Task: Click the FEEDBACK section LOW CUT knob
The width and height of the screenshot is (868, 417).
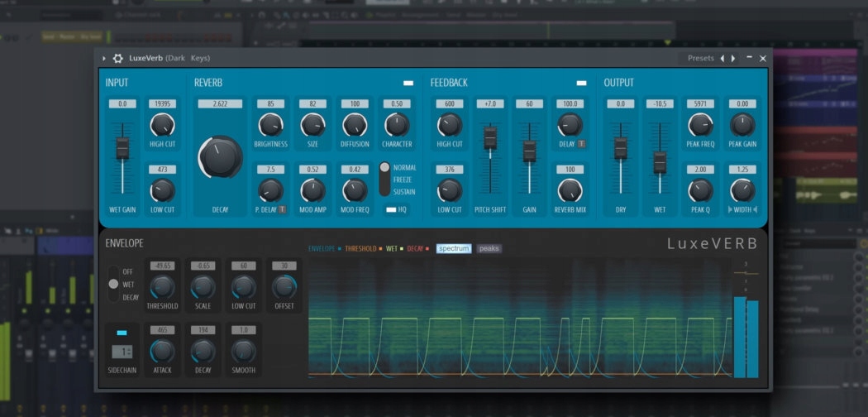Action: point(450,190)
